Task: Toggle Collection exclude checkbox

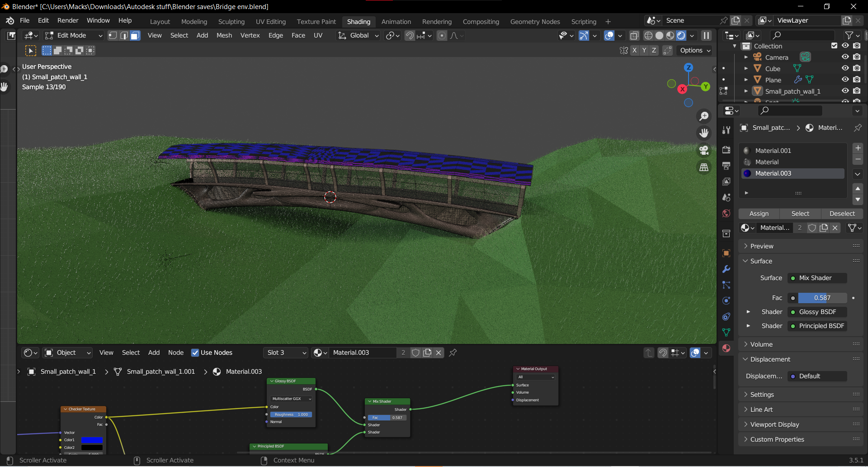Action: click(x=835, y=46)
